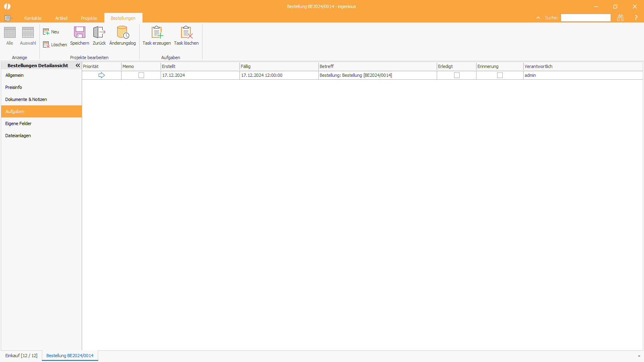Switch to the Kontakte ribbon tab

click(x=33, y=18)
